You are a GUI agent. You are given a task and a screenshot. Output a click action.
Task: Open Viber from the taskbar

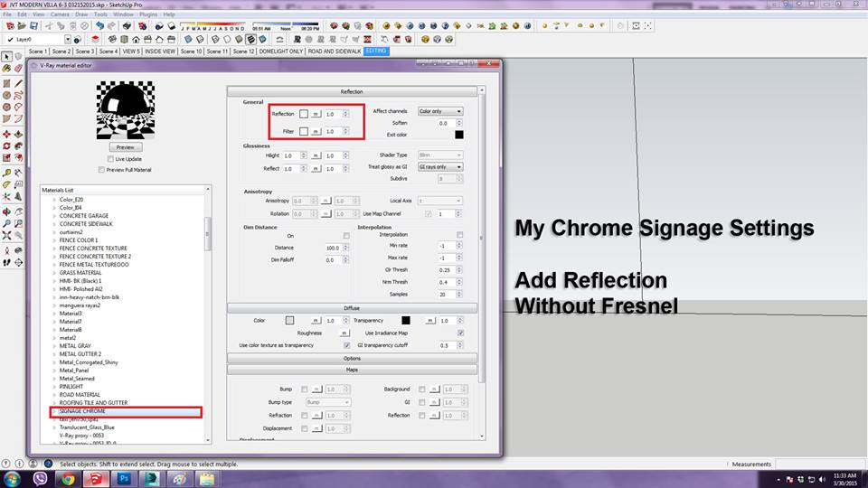40,479
